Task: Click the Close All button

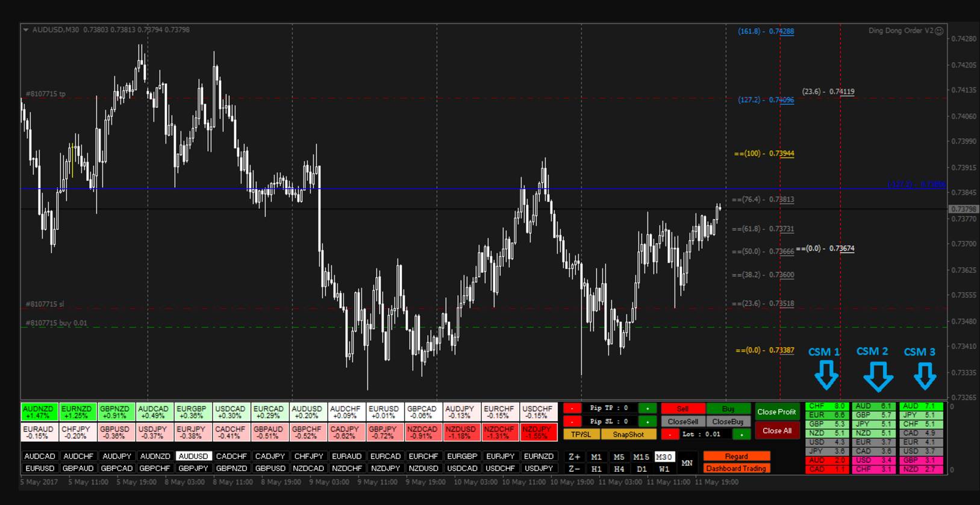Action: click(x=777, y=430)
